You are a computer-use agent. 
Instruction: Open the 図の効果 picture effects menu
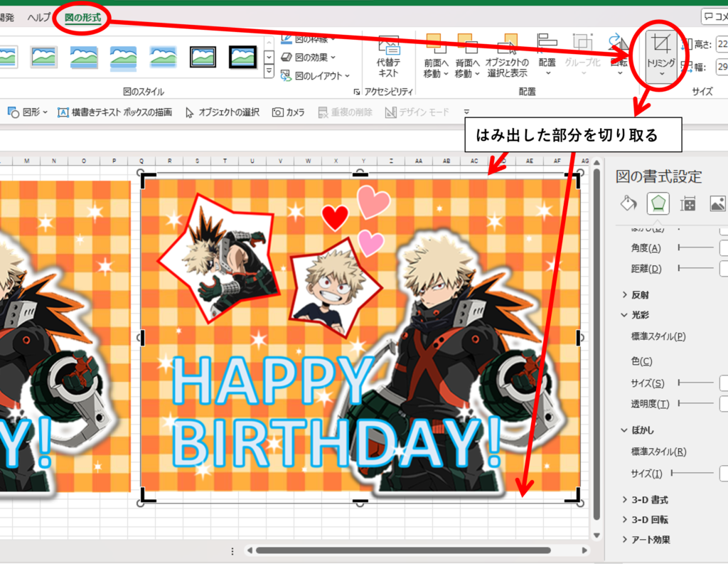[309, 57]
